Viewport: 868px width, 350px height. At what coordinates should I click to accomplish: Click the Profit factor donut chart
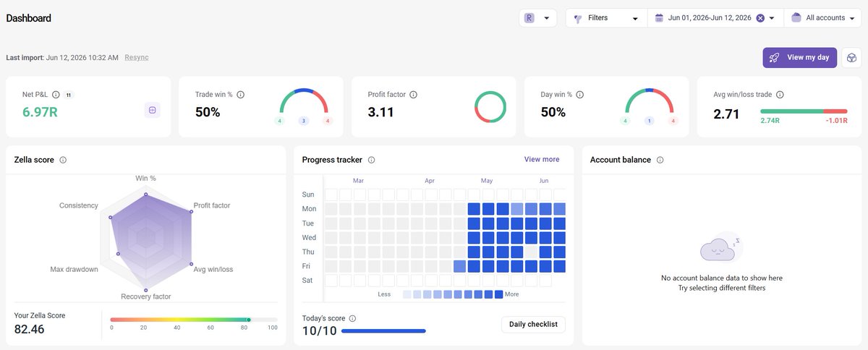pos(490,107)
